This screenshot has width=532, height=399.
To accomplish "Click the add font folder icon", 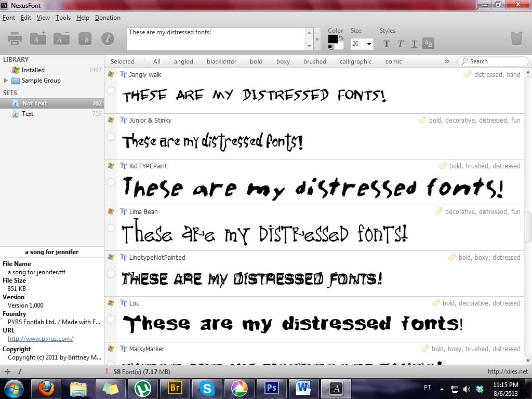I will click(38, 38).
